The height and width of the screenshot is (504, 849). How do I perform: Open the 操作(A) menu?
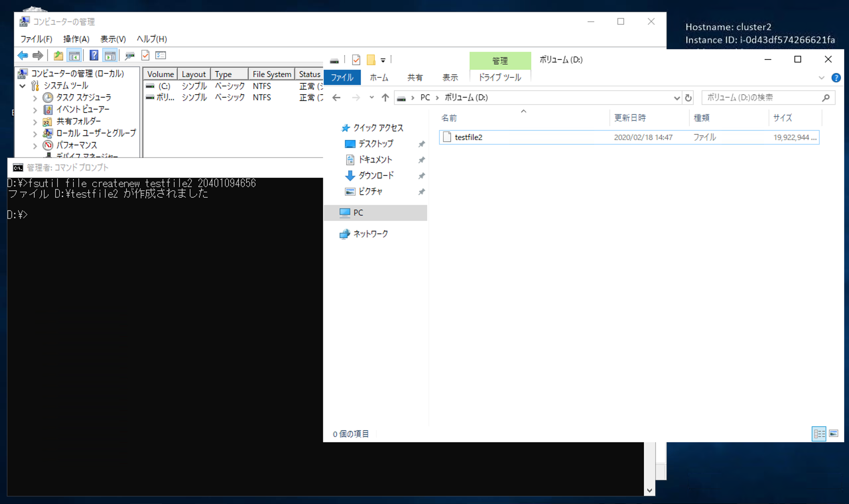tap(76, 39)
